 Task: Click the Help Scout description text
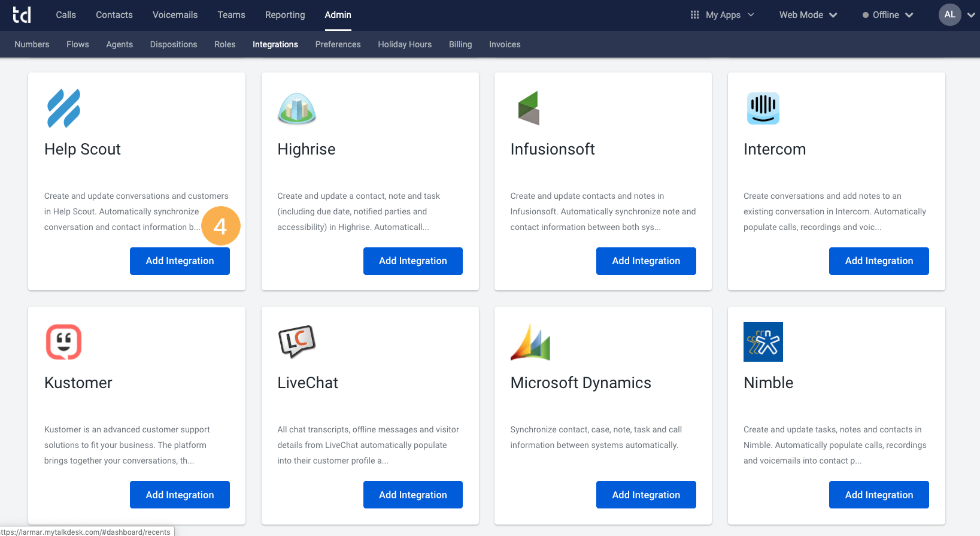click(136, 211)
